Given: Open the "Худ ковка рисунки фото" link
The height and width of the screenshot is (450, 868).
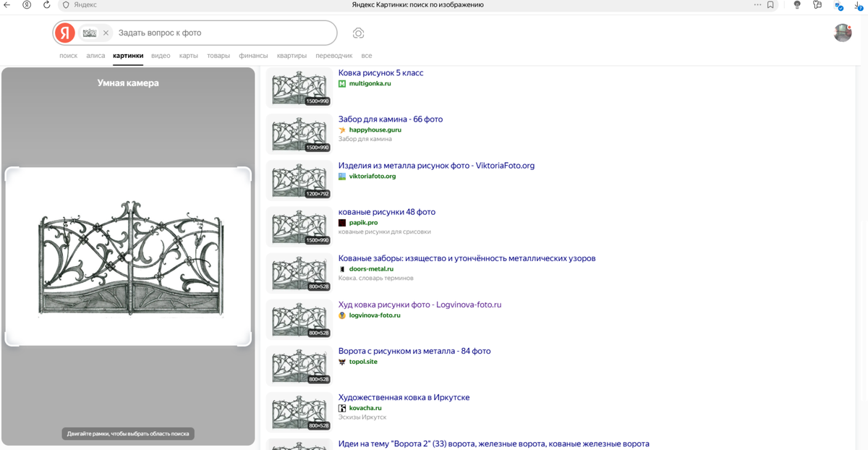Looking at the screenshot, I should 420,305.
